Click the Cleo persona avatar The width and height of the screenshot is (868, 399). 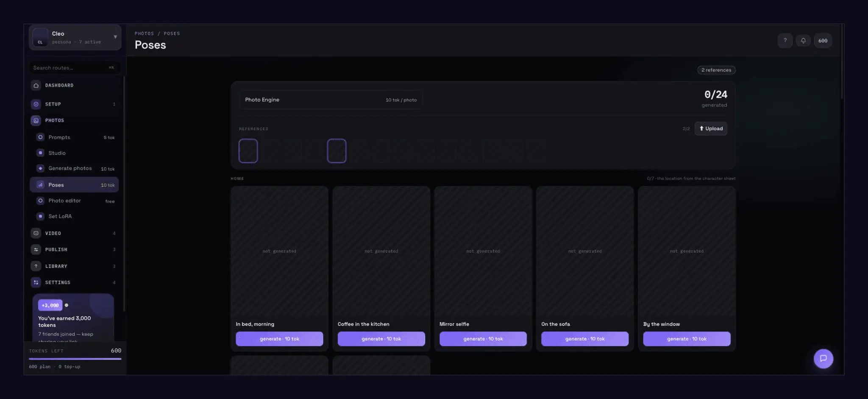point(40,37)
